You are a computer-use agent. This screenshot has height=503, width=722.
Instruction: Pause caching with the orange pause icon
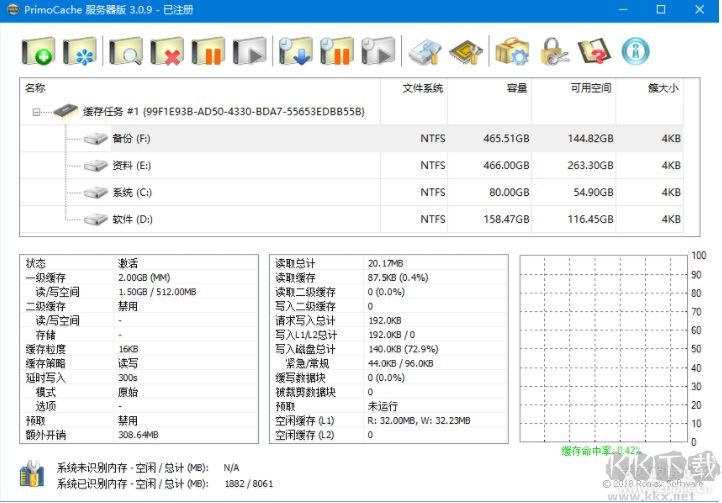[208, 52]
